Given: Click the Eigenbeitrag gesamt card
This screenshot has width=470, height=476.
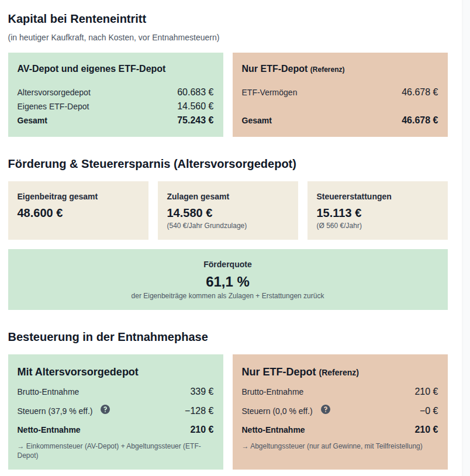Looking at the screenshot, I should [x=78, y=211].
